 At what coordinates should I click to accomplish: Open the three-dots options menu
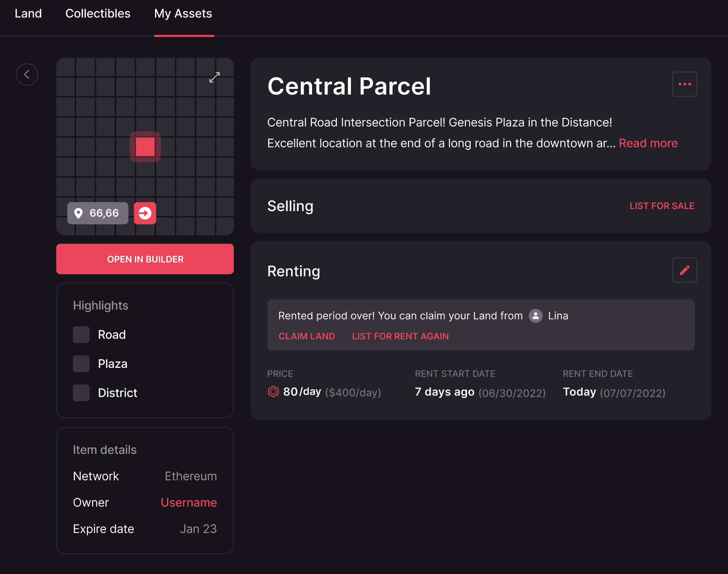(684, 84)
